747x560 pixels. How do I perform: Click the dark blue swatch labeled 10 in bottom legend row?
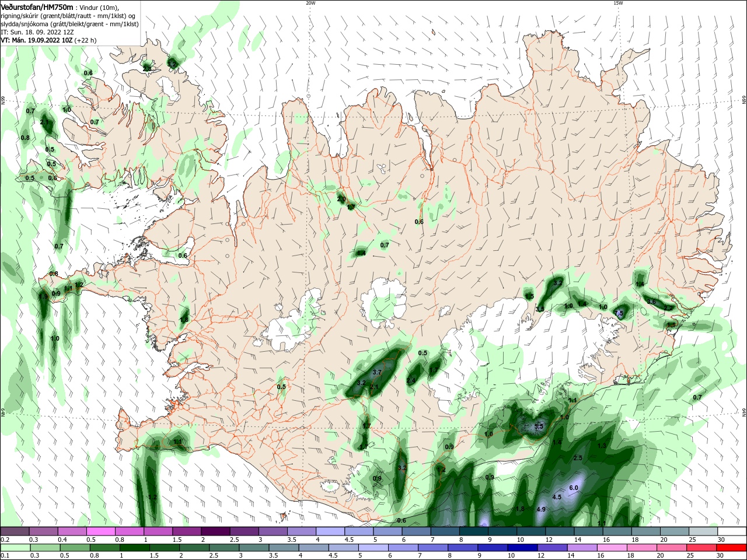click(522, 548)
